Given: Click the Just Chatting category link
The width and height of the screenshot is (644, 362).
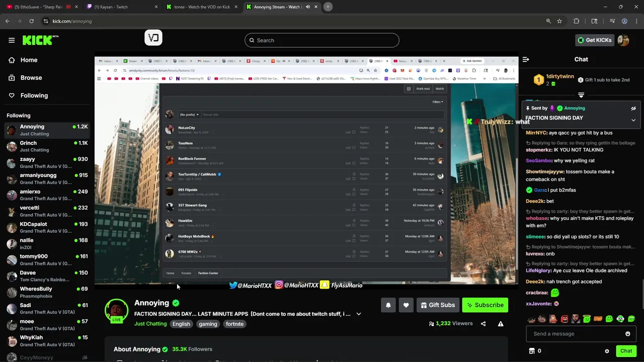Looking at the screenshot, I should tap(150, 324).
